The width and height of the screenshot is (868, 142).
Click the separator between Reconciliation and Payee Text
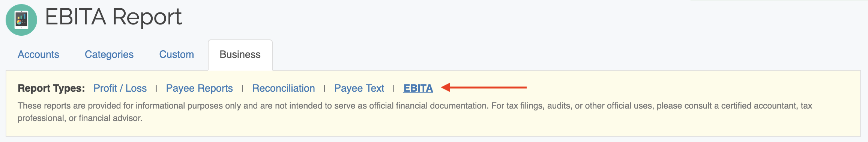324,89
